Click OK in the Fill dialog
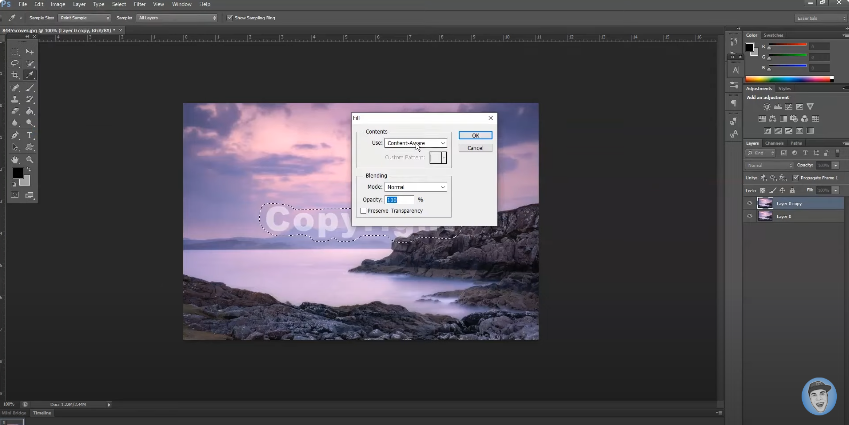This screenshot has width=849, height=425. (475, 135)
